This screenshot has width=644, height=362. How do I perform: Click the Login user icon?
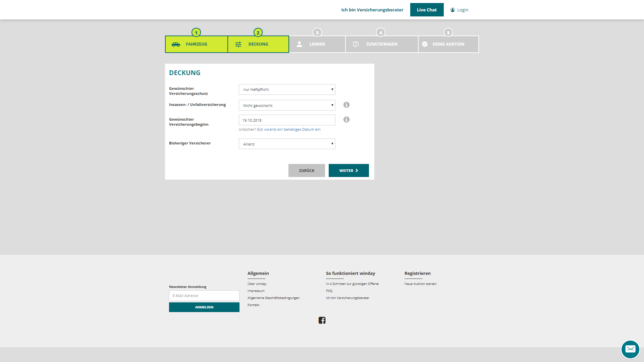click(x=452, y=10)
